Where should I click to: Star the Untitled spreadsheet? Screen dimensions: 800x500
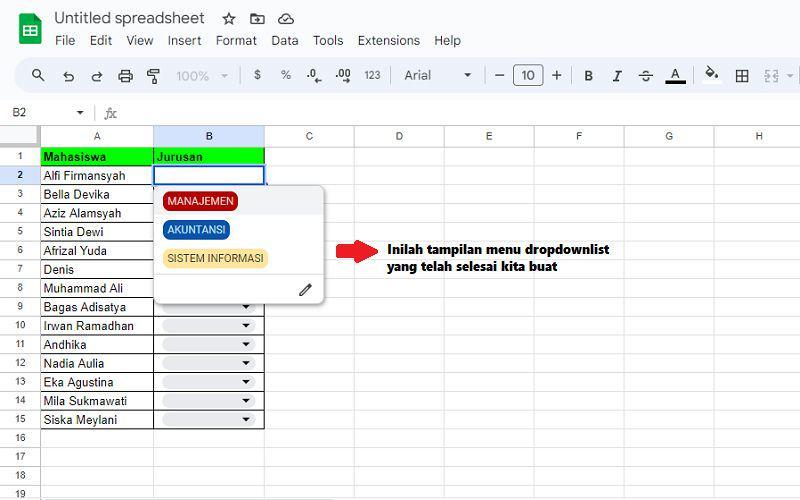[x=229, y=19]
